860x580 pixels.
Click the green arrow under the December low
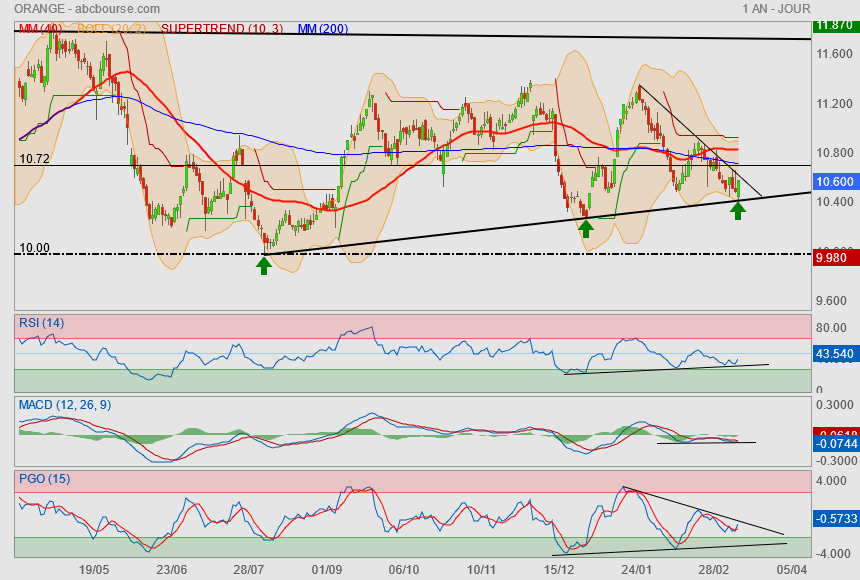pos(586,229)
